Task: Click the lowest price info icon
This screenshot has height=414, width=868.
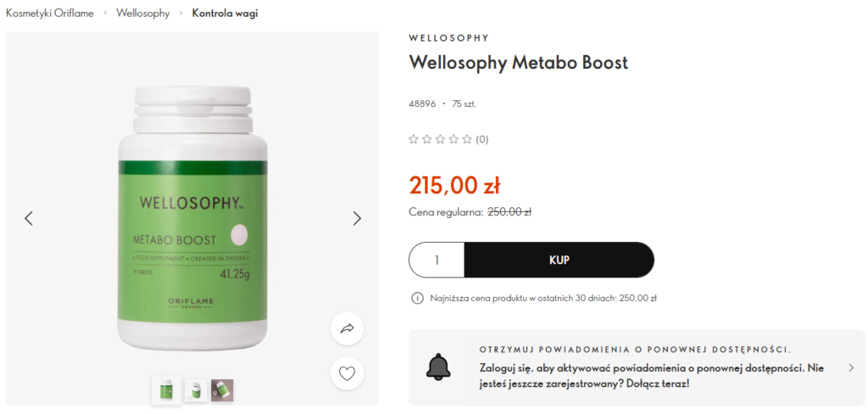Action: coord(417,298)
